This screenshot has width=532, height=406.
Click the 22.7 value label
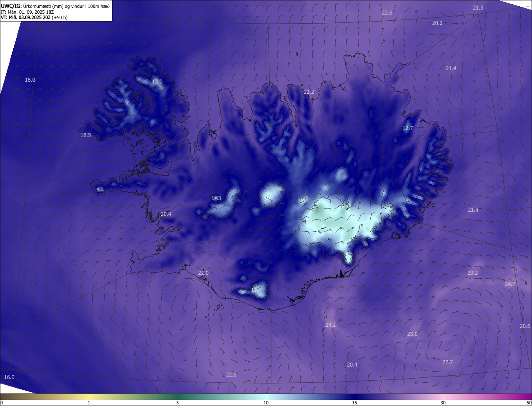tap(447, 362)
